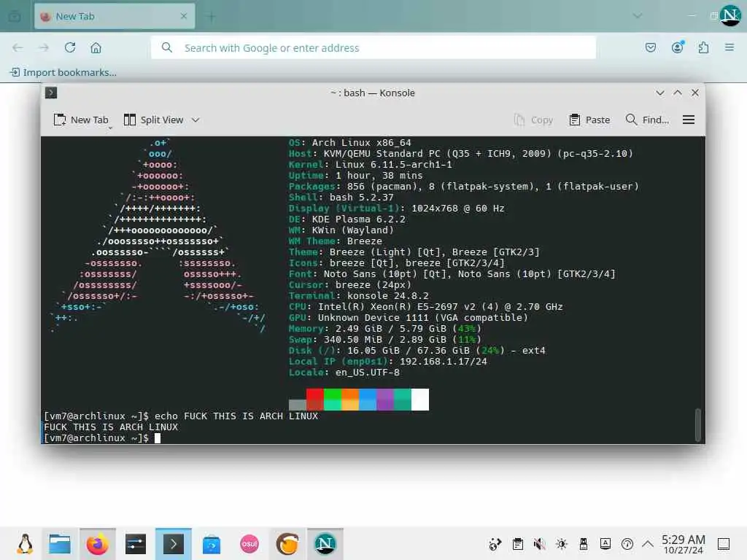Click the 'Kernel: Linux 6.11.5-arch1-1' line

tap(370, 164)
